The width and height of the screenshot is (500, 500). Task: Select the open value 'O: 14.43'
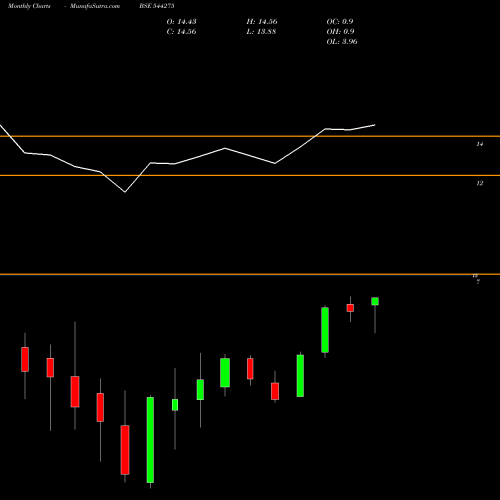click(181, 22)
